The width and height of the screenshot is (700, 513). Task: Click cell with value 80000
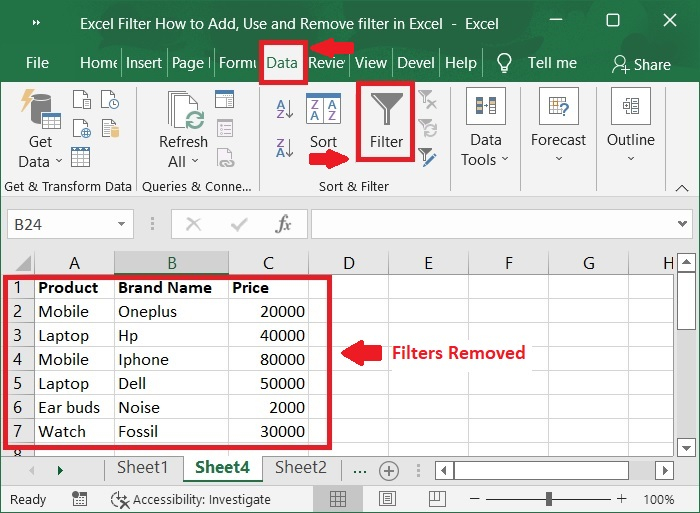click(268, 359)
